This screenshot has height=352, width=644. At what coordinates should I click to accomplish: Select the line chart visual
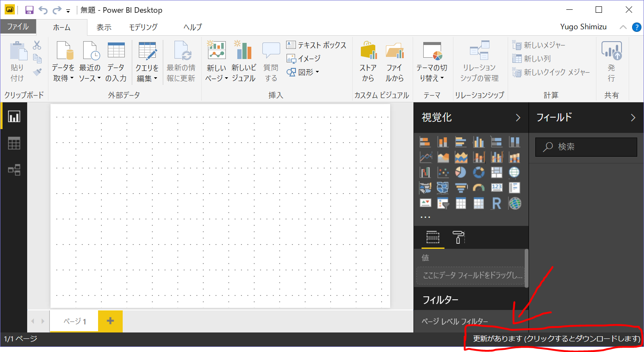coord(425,158)
